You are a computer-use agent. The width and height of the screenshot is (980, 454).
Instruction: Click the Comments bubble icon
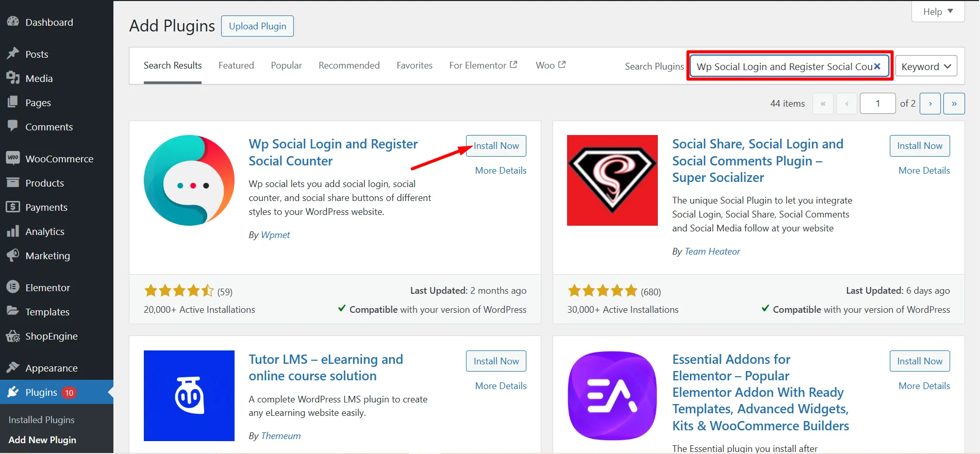(13, 126)
